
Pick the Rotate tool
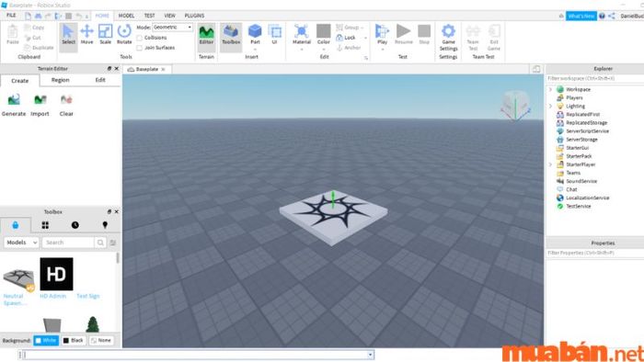coord(124,35)
